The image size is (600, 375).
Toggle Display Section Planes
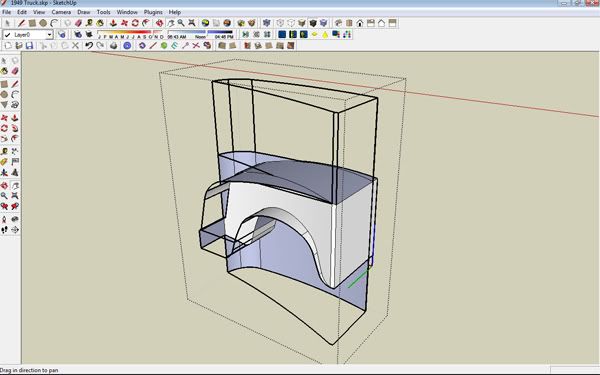point(256,34)
